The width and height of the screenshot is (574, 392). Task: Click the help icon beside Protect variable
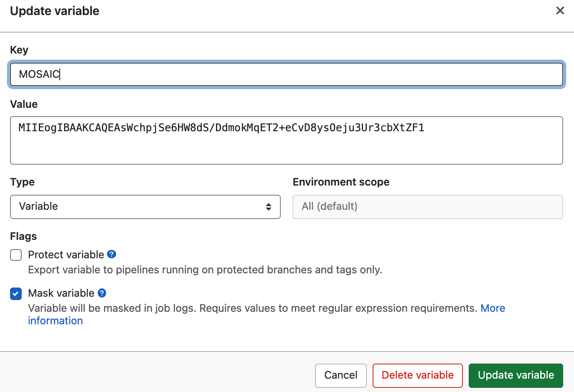pyautogui.click(x=112, y=254)
